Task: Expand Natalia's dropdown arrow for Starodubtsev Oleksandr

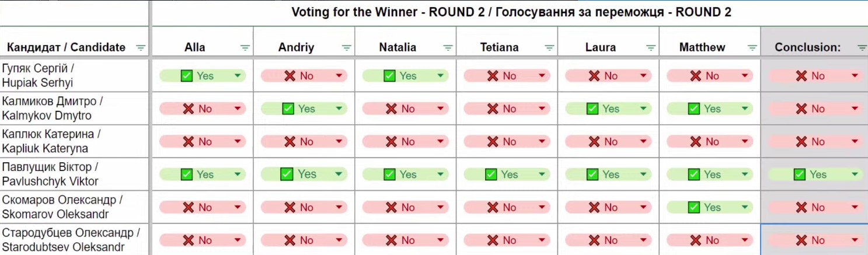Action: coord(441,240)
